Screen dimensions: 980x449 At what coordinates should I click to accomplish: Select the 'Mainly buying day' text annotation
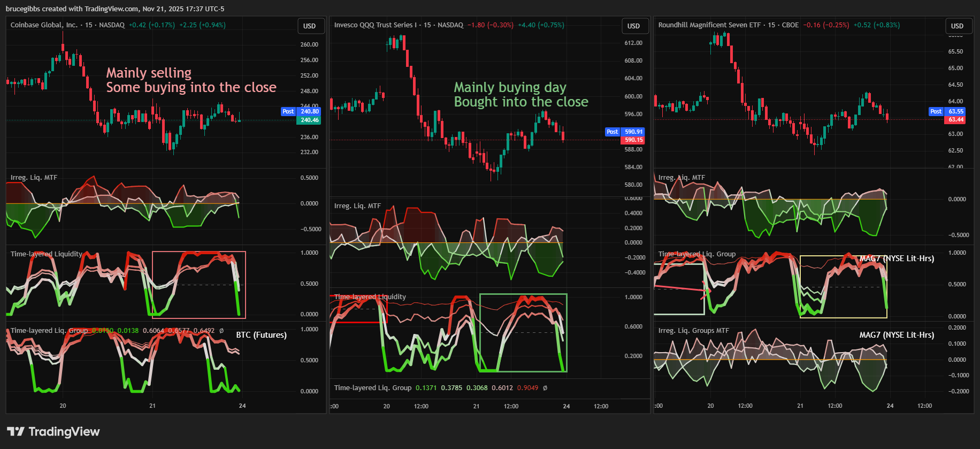tap(510, 87)
